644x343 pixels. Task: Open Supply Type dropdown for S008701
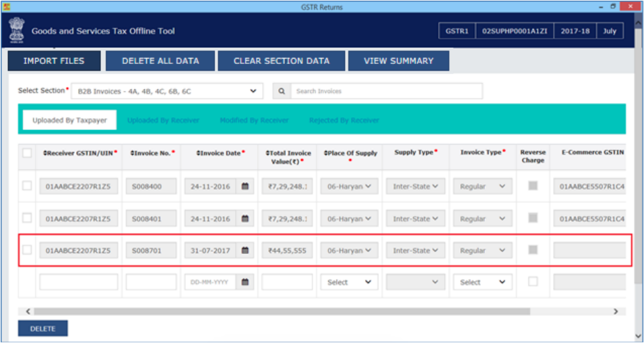click(416, 250)
